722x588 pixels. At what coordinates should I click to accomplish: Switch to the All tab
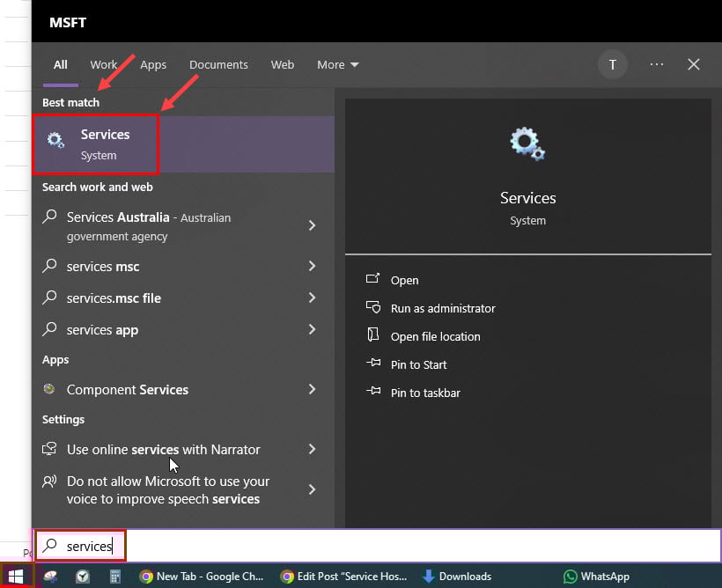tap(61, 64)
